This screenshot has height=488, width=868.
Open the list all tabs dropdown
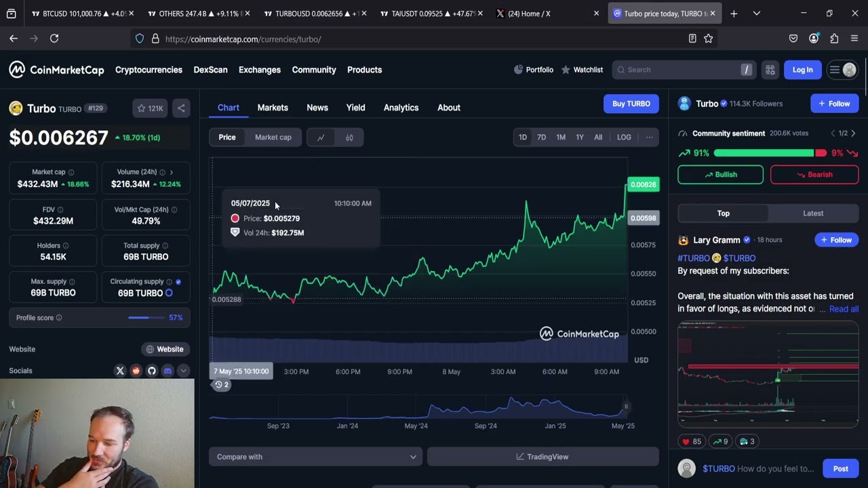tap(756, 13)
